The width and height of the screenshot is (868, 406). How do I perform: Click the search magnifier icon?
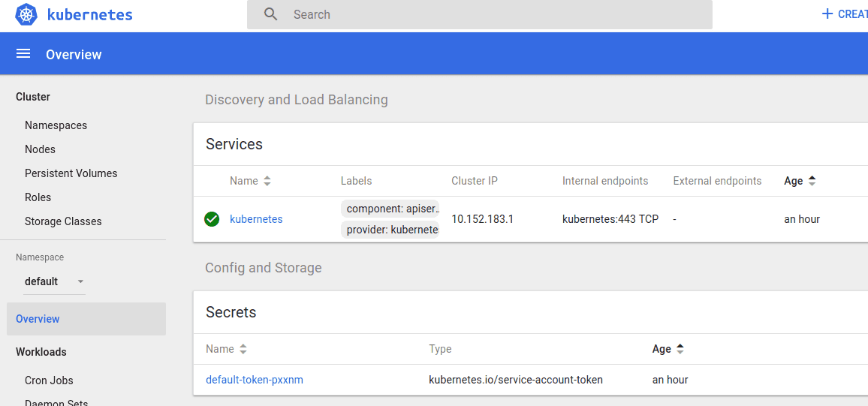click(271, 14)
